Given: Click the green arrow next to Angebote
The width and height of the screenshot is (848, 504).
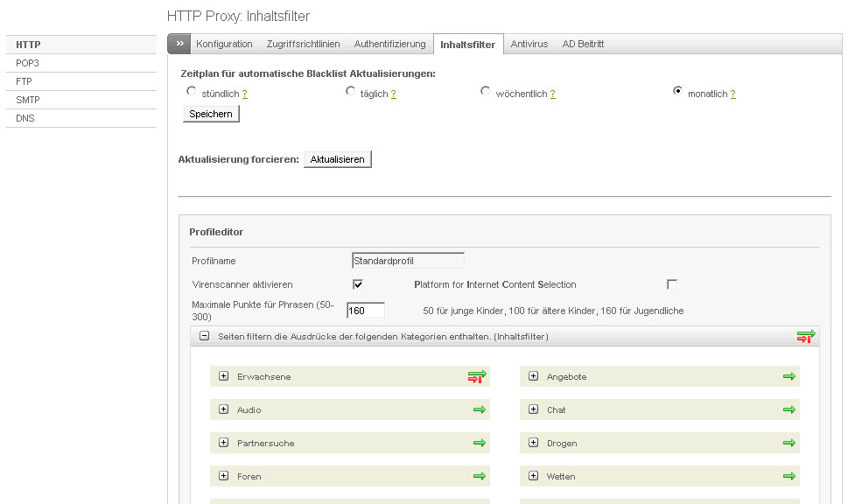Looking at the screenshot, I should pos(788,376).
